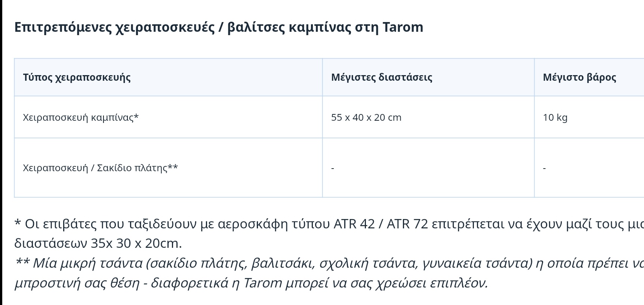
Task: Select the "Μέγιστες διαστάσεις" column header
Action: [x=382, y=77]
